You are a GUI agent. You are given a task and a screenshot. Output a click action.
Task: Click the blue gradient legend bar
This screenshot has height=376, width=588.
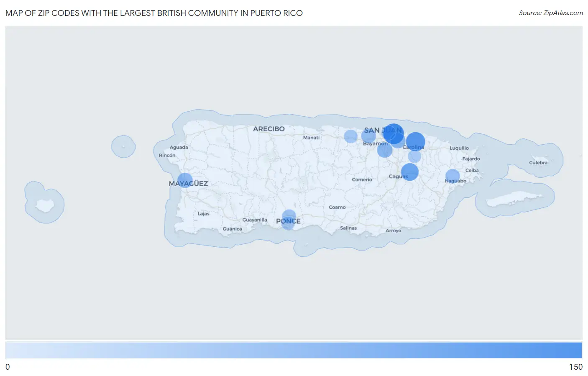[294, 350]
